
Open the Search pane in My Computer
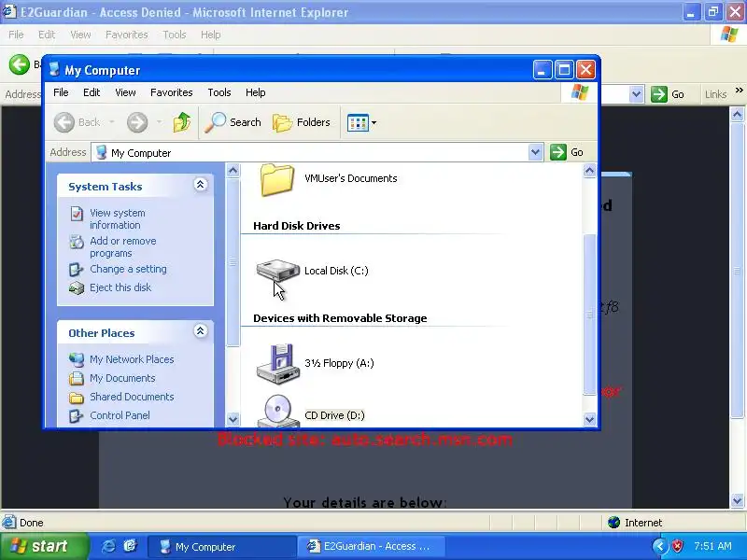[x=233, y=122]
